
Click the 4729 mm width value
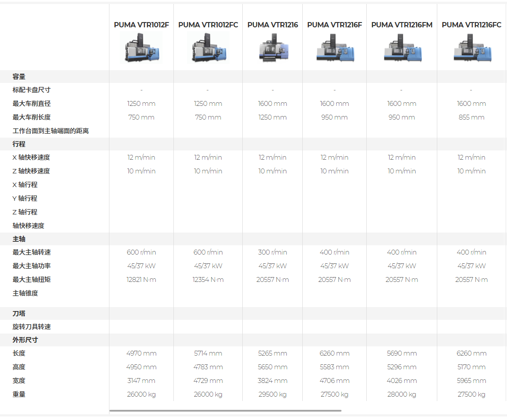(208, 381)
